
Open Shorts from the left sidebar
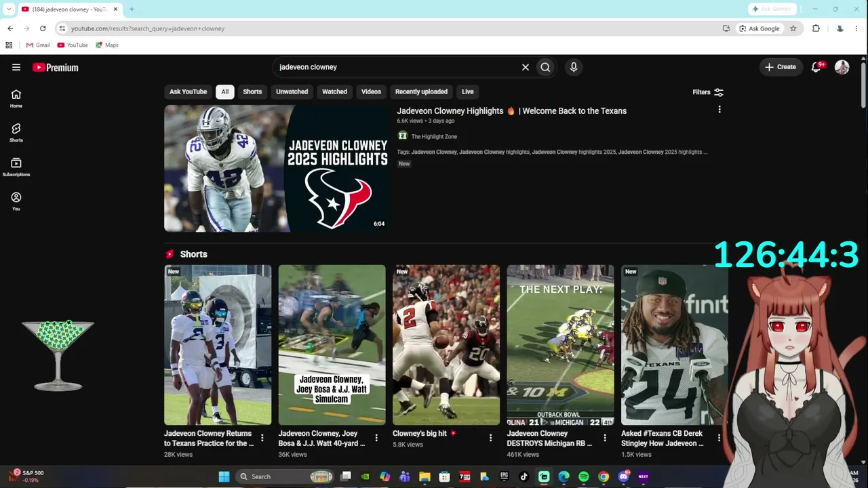pos(16,133)
